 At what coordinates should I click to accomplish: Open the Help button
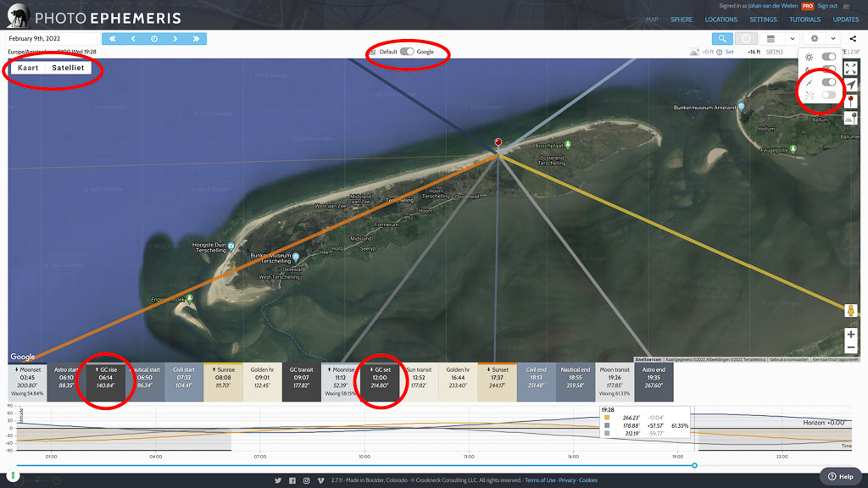click(840, 476)
